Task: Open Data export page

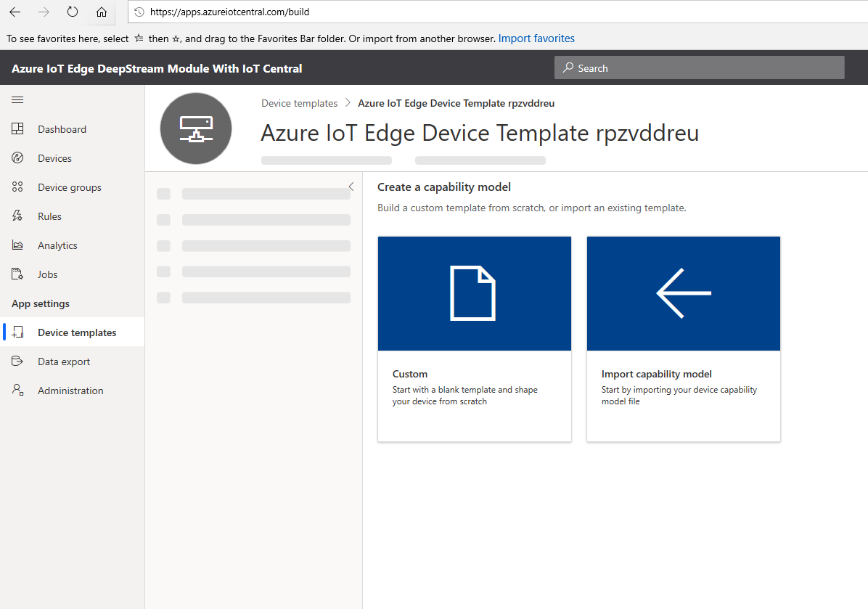Action: click(x=64, y=361)
